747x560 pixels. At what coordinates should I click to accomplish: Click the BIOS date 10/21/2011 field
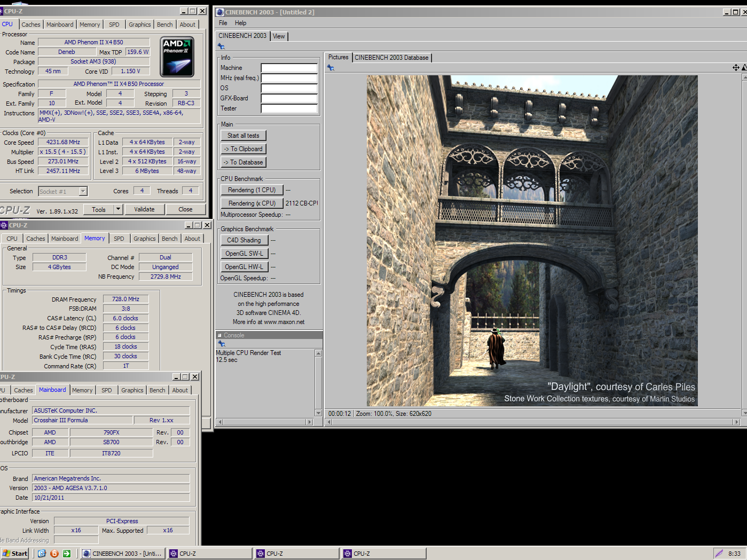point(111,498)
